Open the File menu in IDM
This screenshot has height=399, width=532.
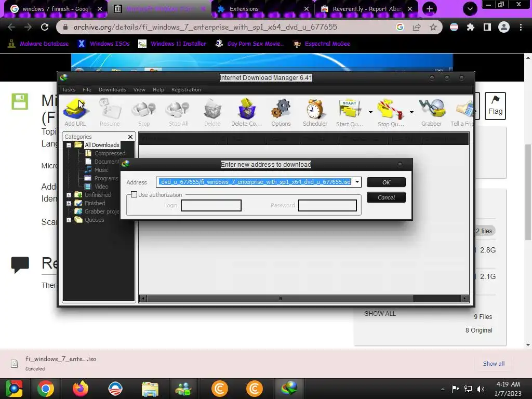coord(87,89)
